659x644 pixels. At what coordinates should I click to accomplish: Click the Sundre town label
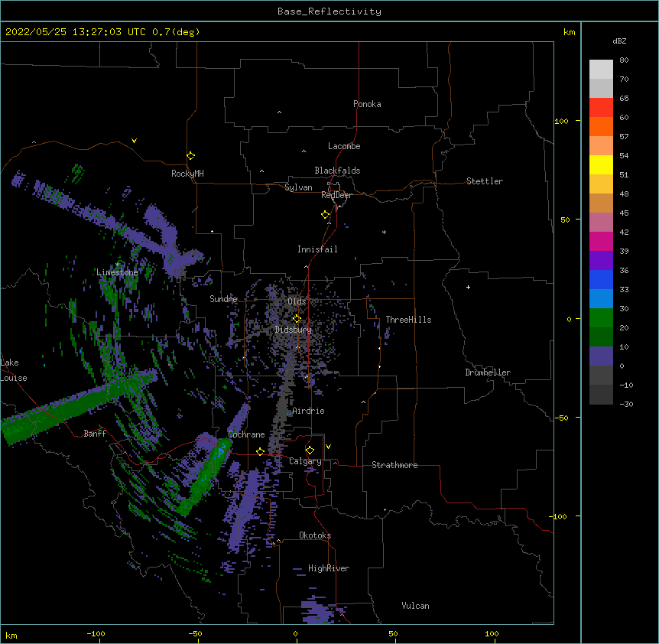click(x=223, y=299)
